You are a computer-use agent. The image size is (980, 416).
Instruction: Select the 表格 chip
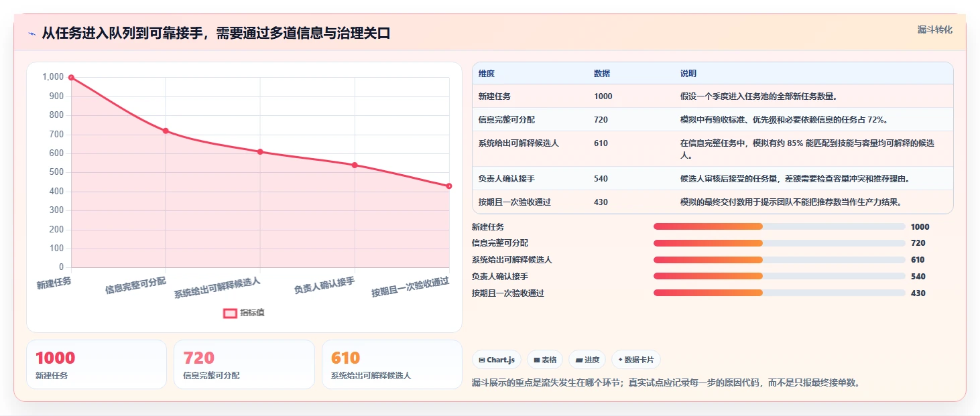[x=545, y=360]
